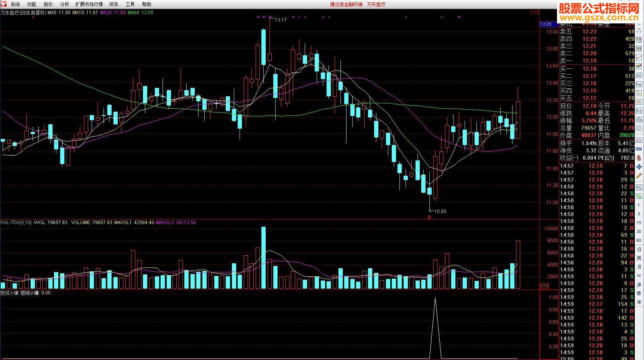
Task: Click the 10.90 low price label
Action: tap(440, 211)
